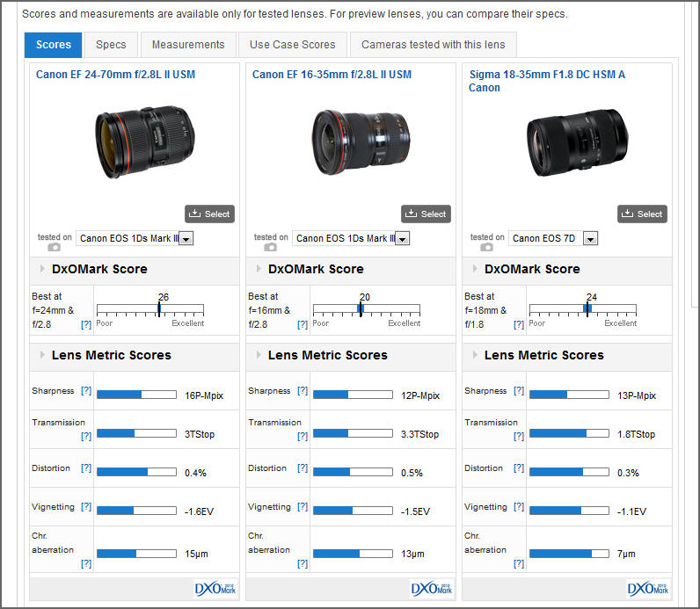
Task: Click DxOMark logo under 16-35mm lens column
Action: (431, 589)
